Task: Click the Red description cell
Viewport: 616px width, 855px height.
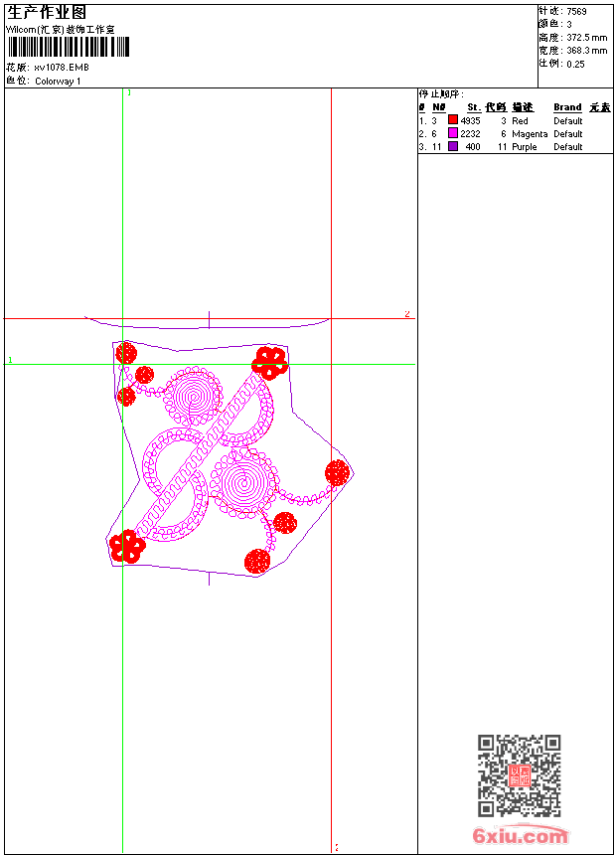Action: [x=520, y=121]
